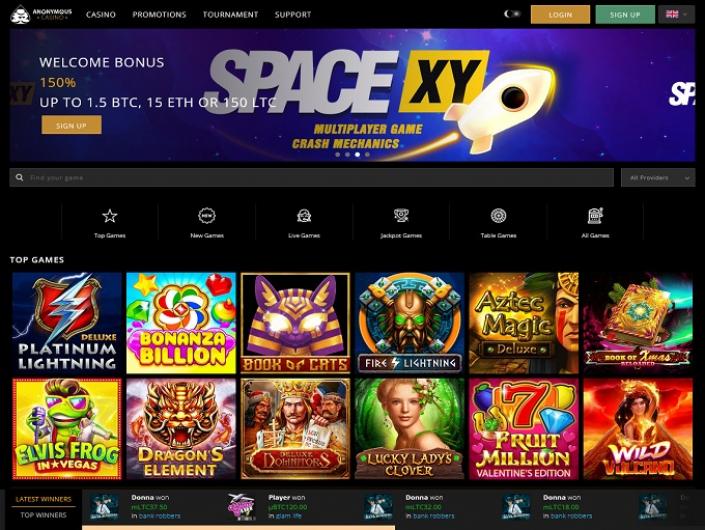Open the New Games badge category

207,216
